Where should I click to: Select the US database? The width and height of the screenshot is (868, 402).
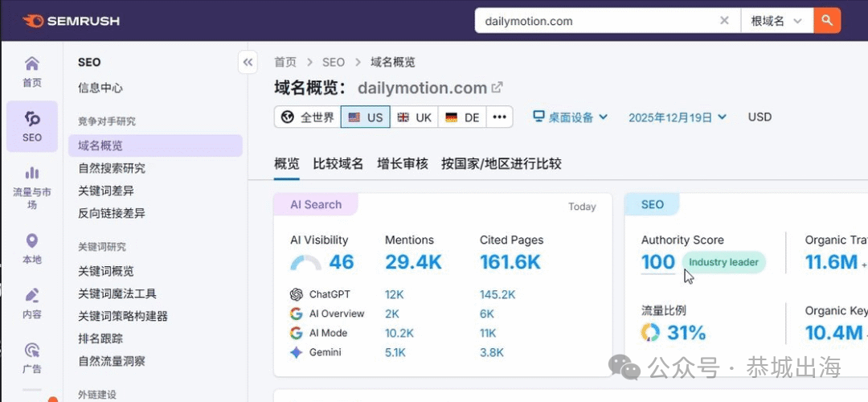(366, 117)
